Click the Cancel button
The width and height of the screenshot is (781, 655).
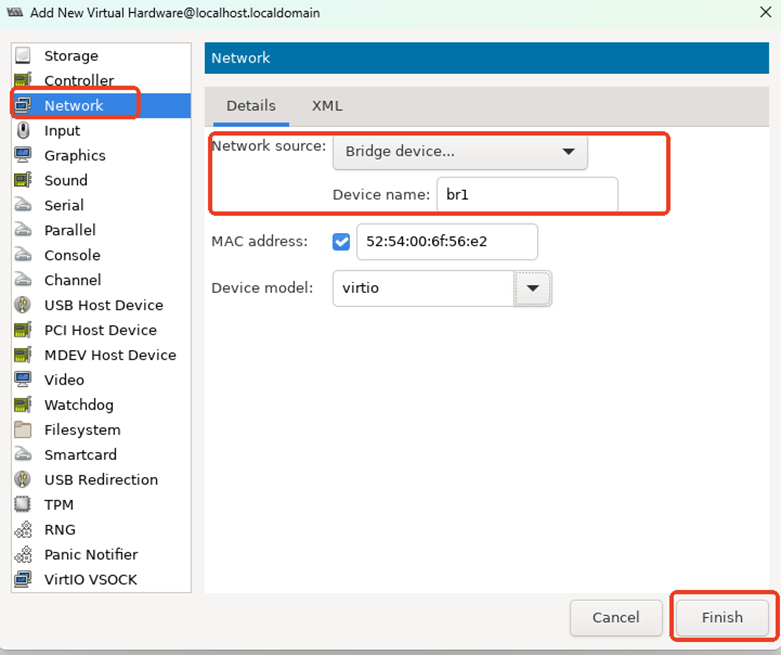616,618
